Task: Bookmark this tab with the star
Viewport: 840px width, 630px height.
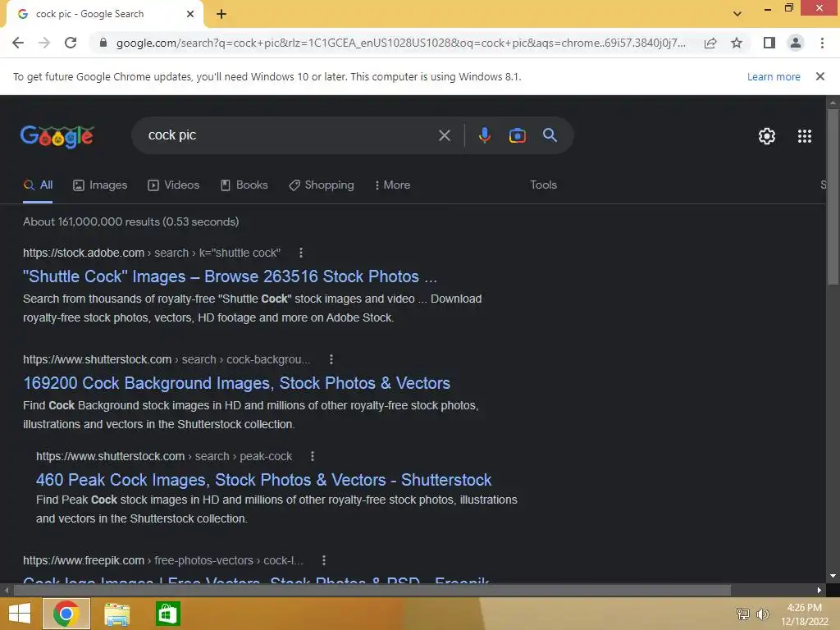Action: pyautogui.click(x=737, y=43)
